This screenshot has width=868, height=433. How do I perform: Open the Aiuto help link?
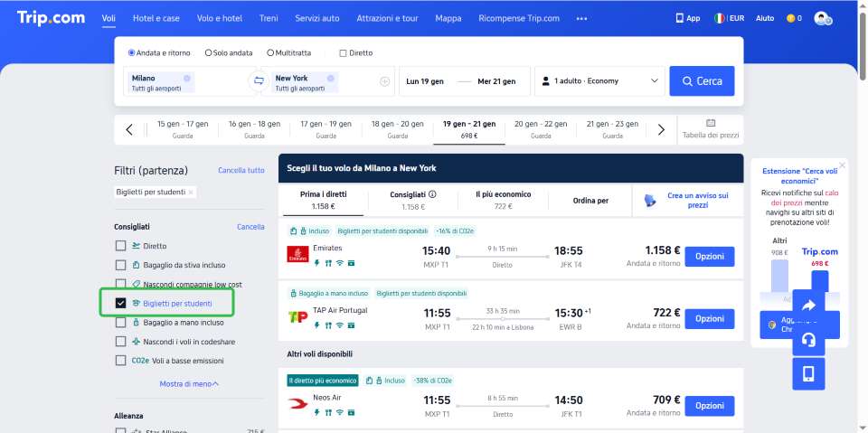(x=765, y=18)
